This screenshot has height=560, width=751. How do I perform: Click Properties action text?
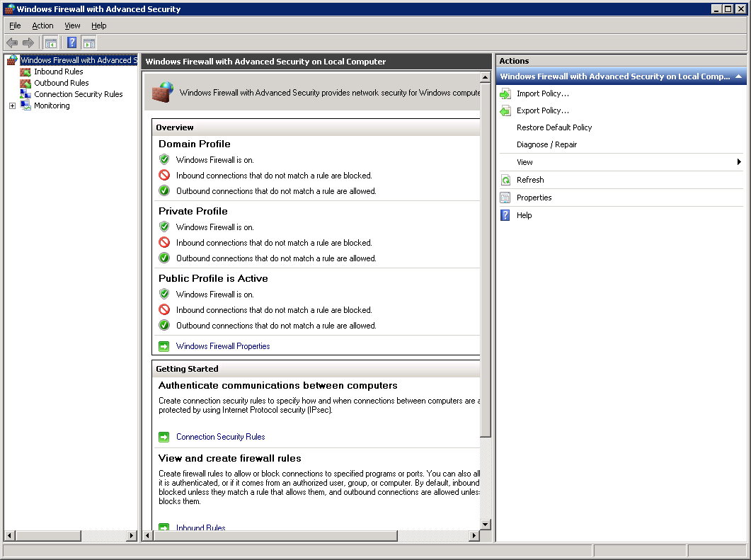(534, 198)
